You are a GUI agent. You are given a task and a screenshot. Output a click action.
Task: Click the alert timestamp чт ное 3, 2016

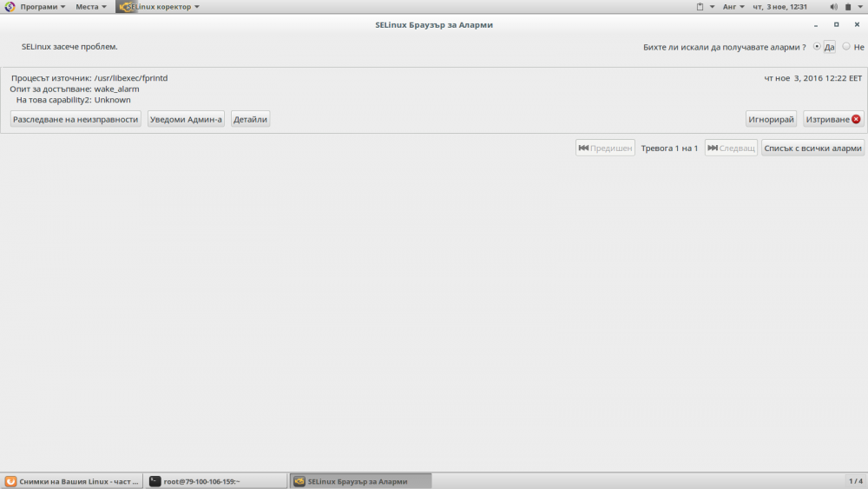pyautogui.click(x=813, y=78)
